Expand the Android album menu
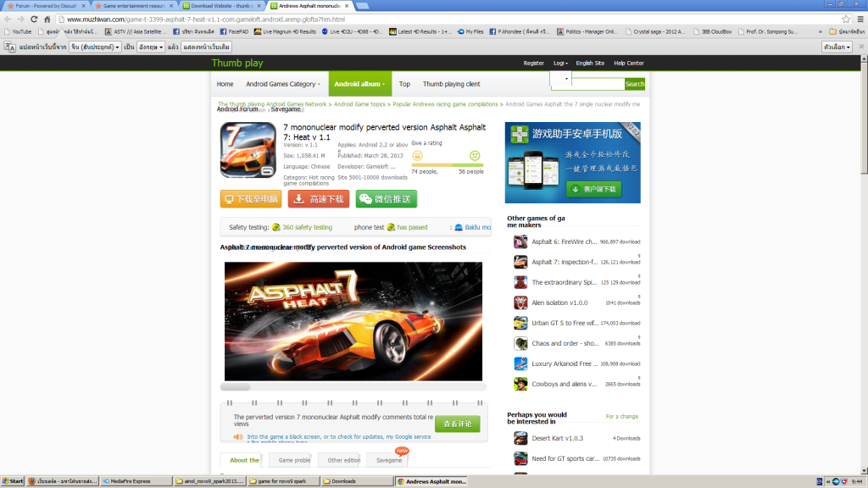Screen dimensions: 868x488 click(359, 84)
